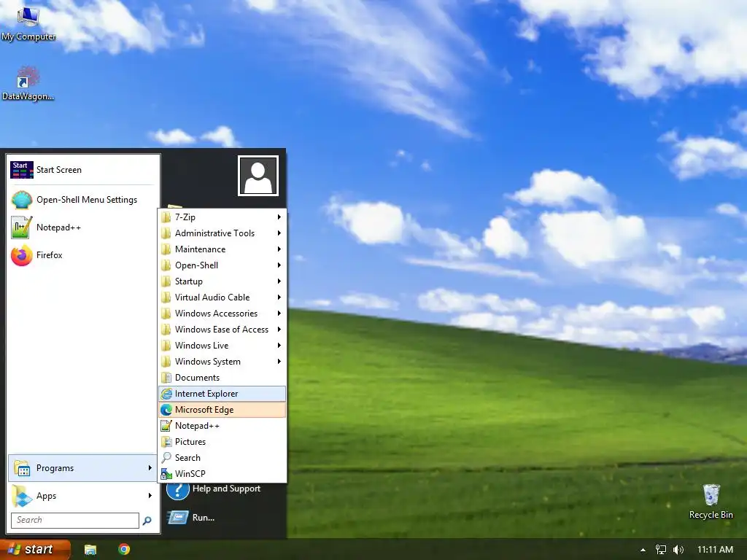This screenshot has height=560, width=747.
Task: Click the Notepad++ icon in pinned list
Action: pyautogui.click(x=21, y=227)
